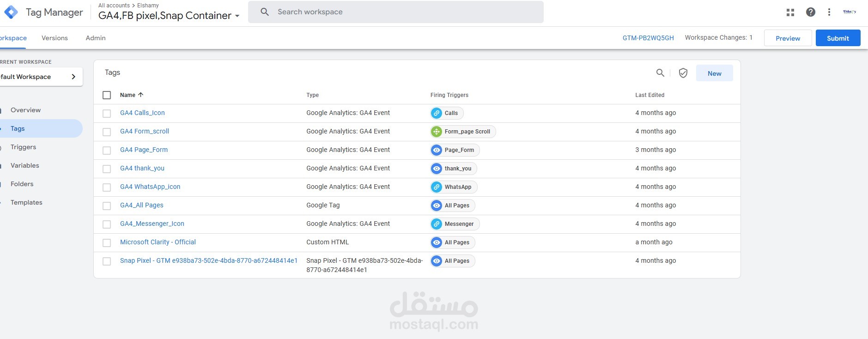Image resolution: width=868 pixels, height=339 pixels.
Task: Click the blue Submit button
Action: tap(838, 38)
